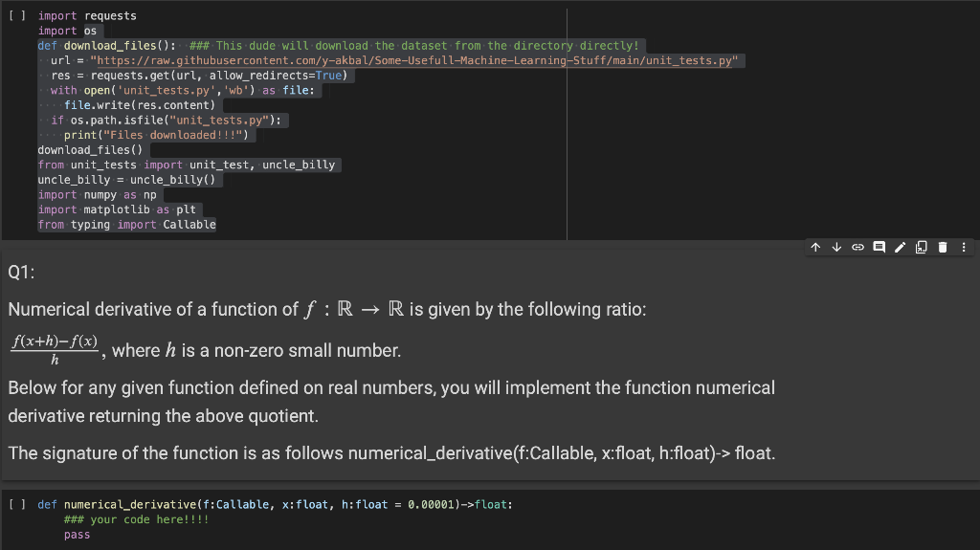The image size is (980, 550).
Task: Click the 'download_files()' call line
Action: 90,150
